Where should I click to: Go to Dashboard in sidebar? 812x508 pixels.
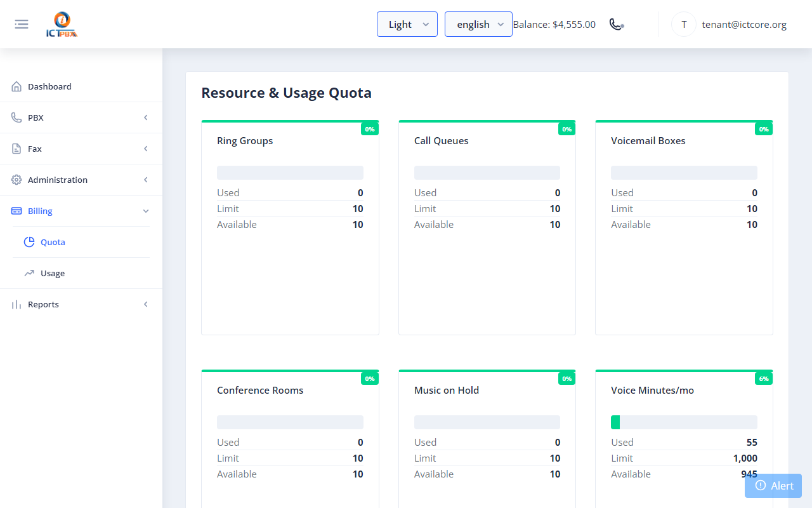pos(81,86)
